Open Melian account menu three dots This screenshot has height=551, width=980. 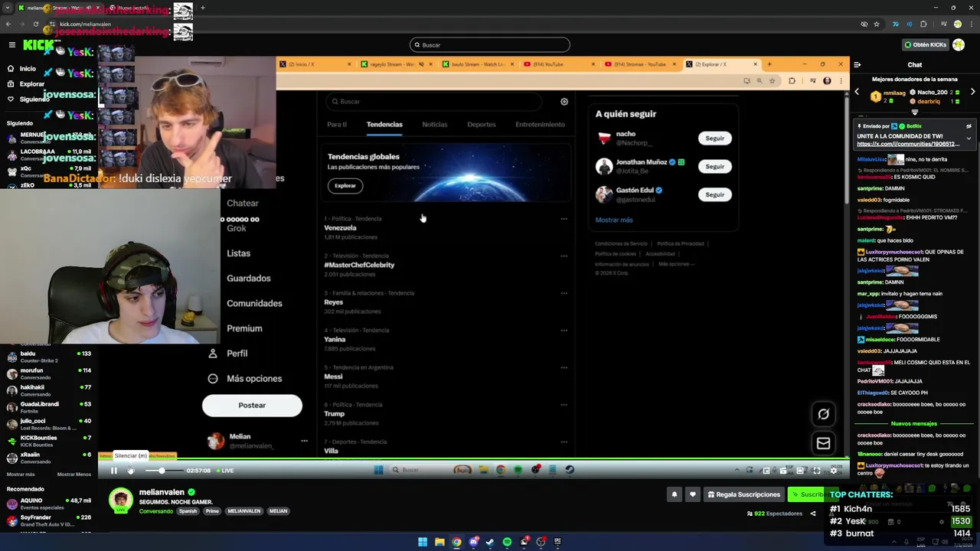click(x=304, y=441)
